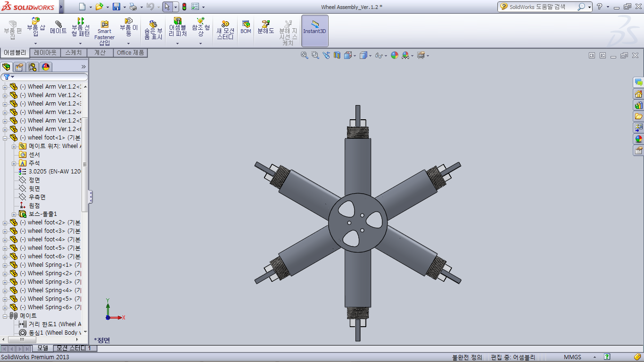Click the Edit Appearance color ball icon

[x=394, y=55]
